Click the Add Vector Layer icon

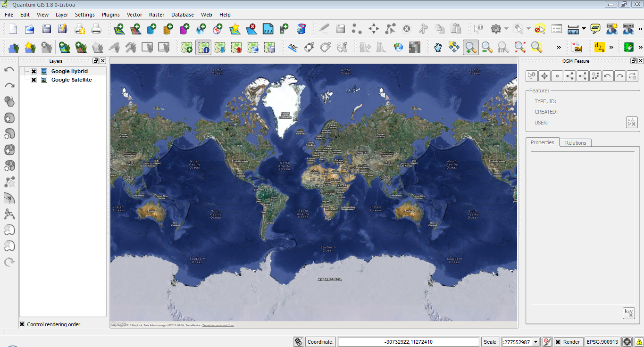[119, 29]
